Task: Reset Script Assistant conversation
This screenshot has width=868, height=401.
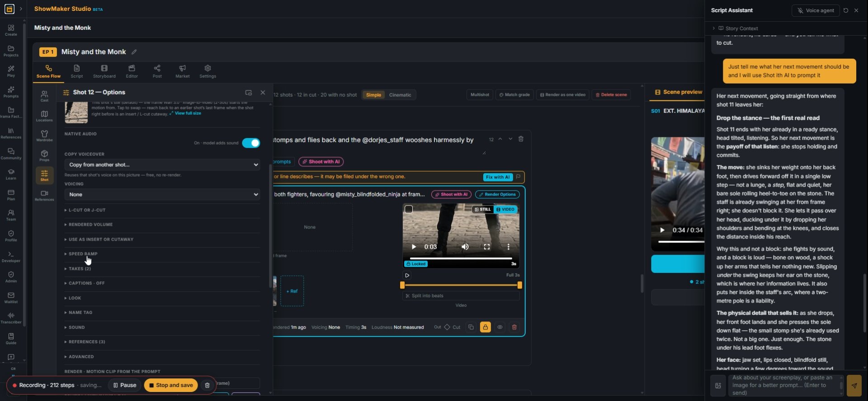Action: pyautogui.click(x=845, y=10)
